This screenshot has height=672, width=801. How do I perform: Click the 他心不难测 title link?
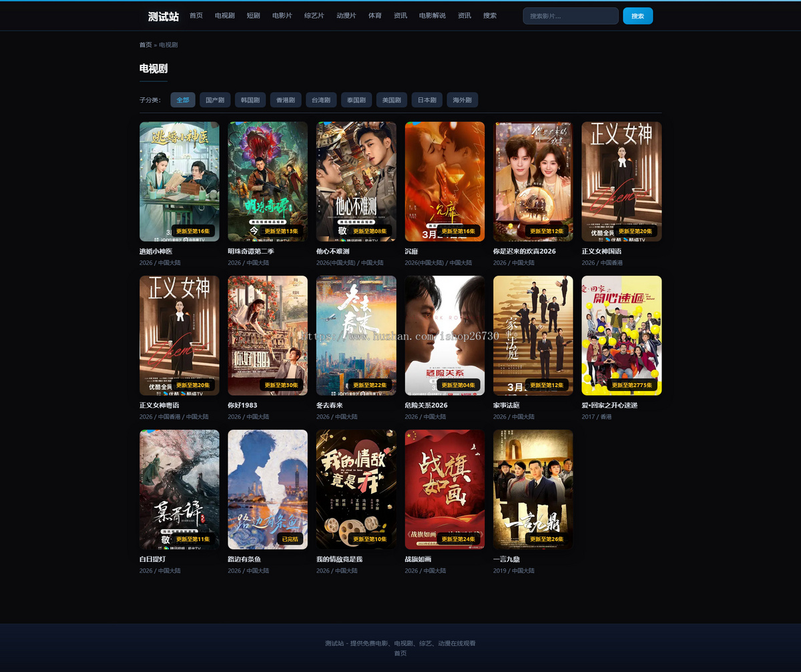(x=332, y=252)
